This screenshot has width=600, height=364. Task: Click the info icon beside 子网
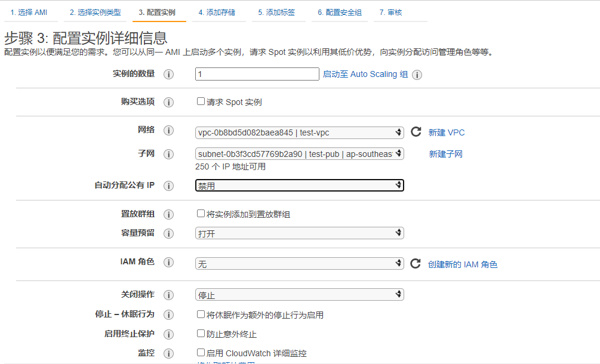[x=168, y=153]
